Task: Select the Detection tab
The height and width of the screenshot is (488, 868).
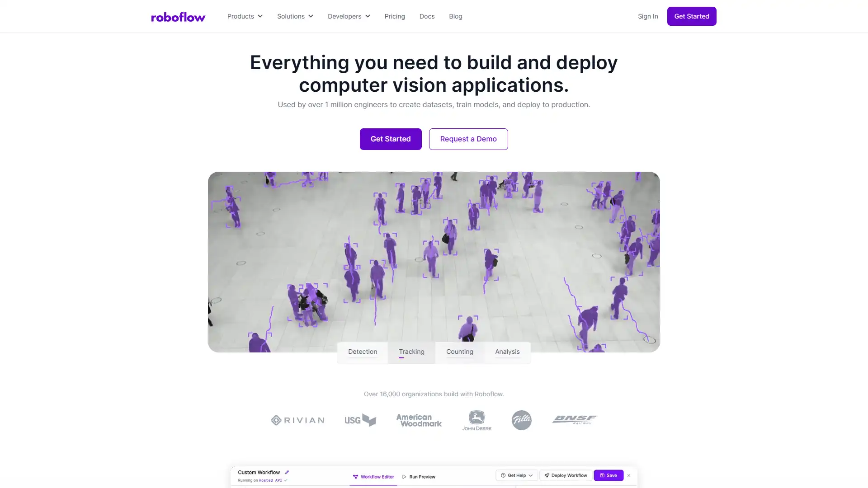Action: tap(363, 352)
